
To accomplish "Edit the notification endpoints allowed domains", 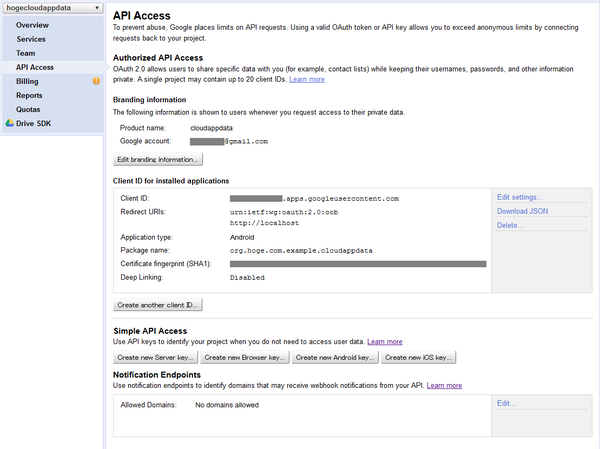I will point(506,403).
